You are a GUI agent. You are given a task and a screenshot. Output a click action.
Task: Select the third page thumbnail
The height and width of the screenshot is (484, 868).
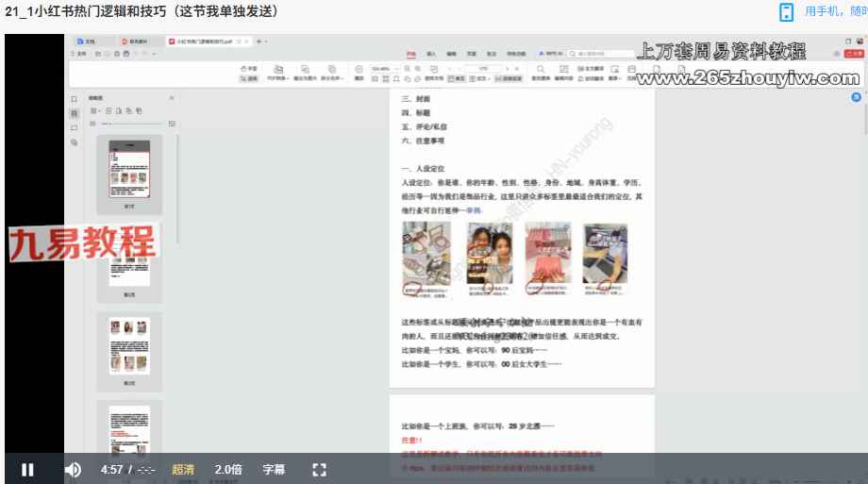coord(129,346)
